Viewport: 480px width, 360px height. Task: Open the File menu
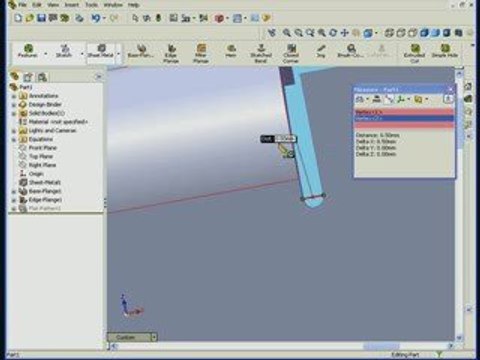22,5
